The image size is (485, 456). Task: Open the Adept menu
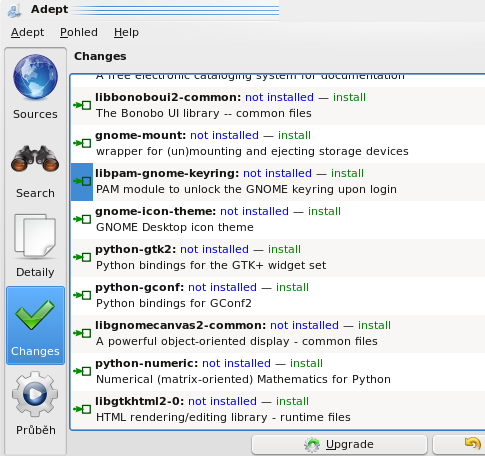point(27,32)
